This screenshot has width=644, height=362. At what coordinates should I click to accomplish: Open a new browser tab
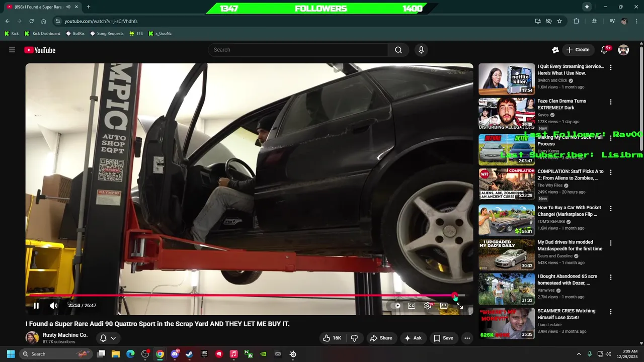click(89, 7)
